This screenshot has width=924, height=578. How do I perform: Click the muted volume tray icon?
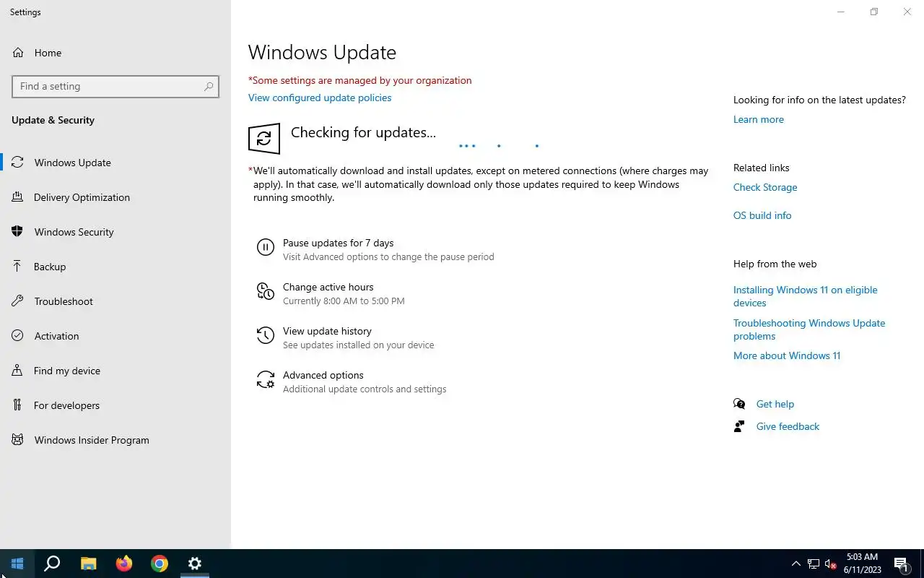[x=830, y=564]
